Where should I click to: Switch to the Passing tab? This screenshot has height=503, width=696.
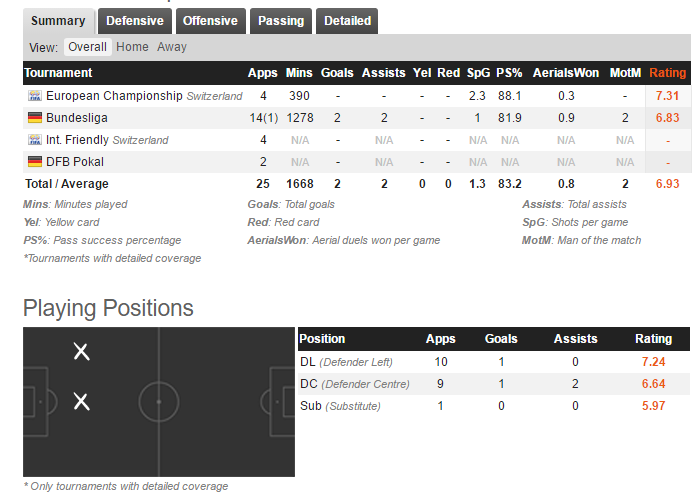281,21
